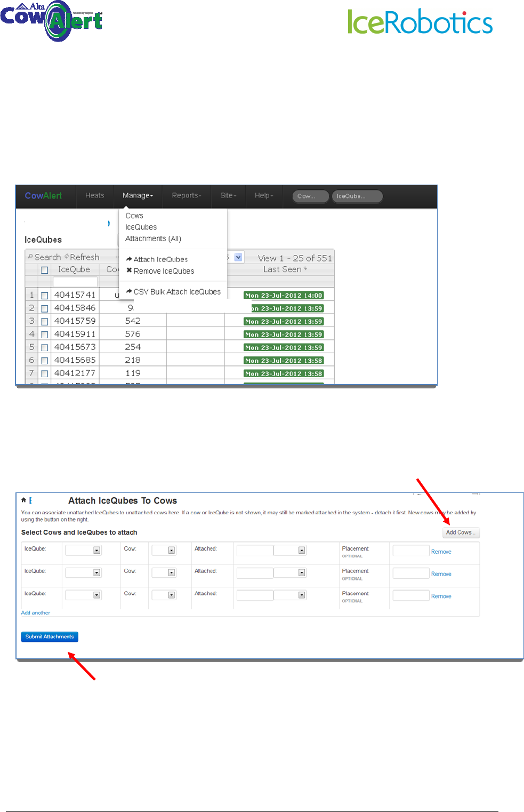
Task: Click the Search button in the grid toolbar
Action: coord(44,257)
